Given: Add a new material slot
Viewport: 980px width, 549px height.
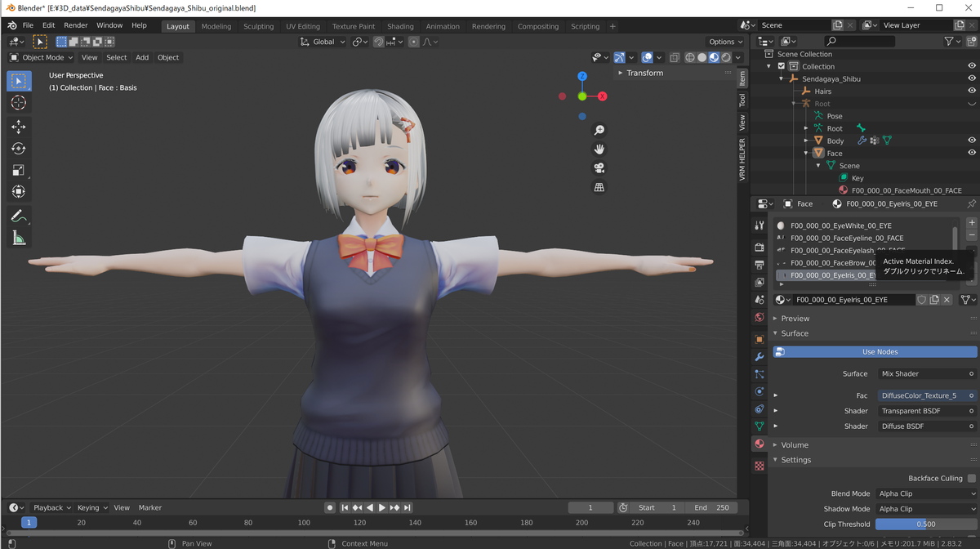Looking at the screenshot, I should click(x=972, y=222).
